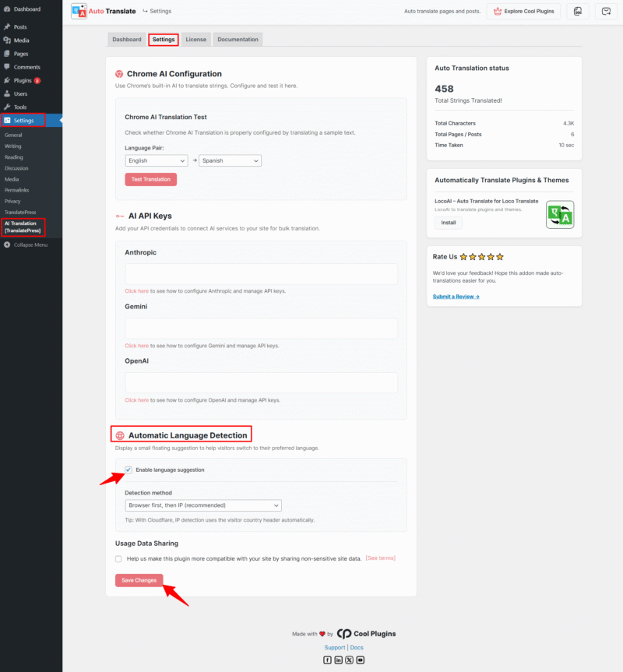Click the contact mail icon at top right
This screenshot has width=623, height=672.
click(x=606, y=11)
